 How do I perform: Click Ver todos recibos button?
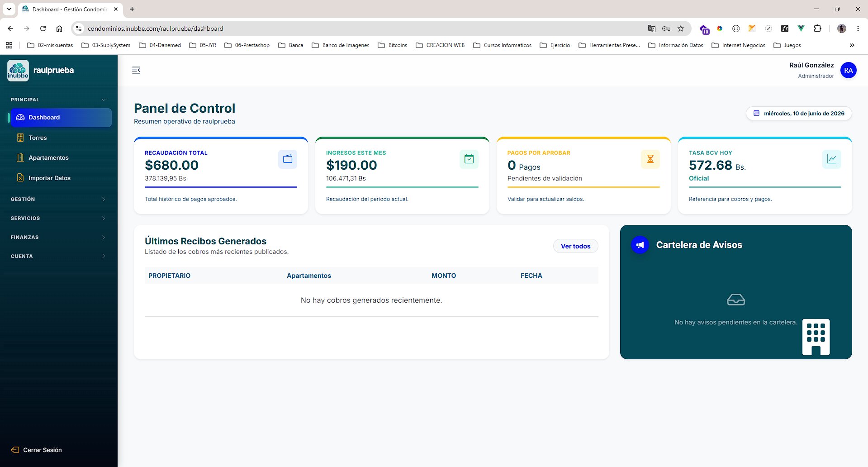(576, 246)
